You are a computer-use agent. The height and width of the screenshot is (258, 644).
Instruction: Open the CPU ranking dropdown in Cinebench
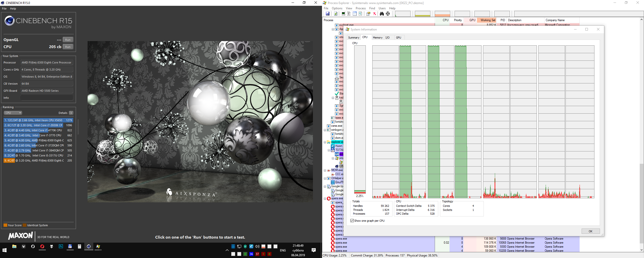pyautogui.click(x=13, y=113)
